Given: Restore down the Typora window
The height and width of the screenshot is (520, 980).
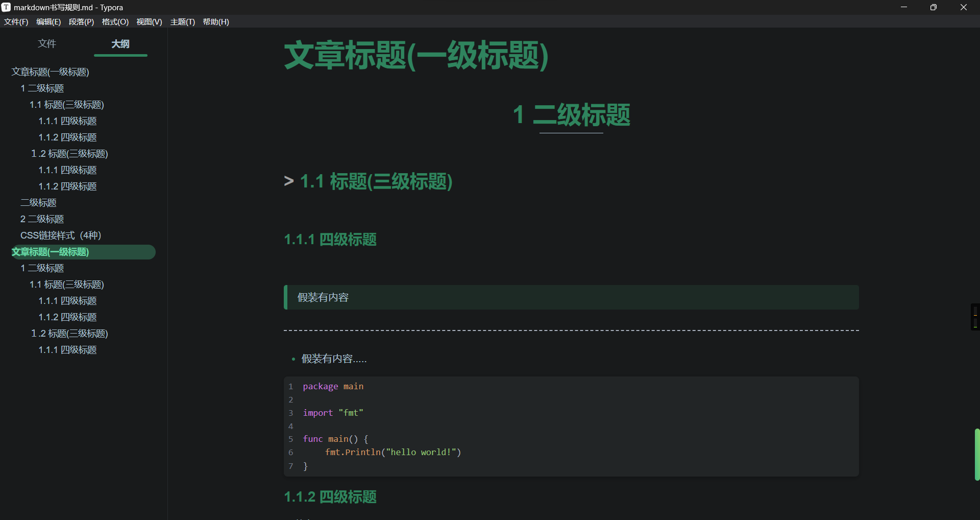Looking at the screenshot, I should (x=934, y=7).
